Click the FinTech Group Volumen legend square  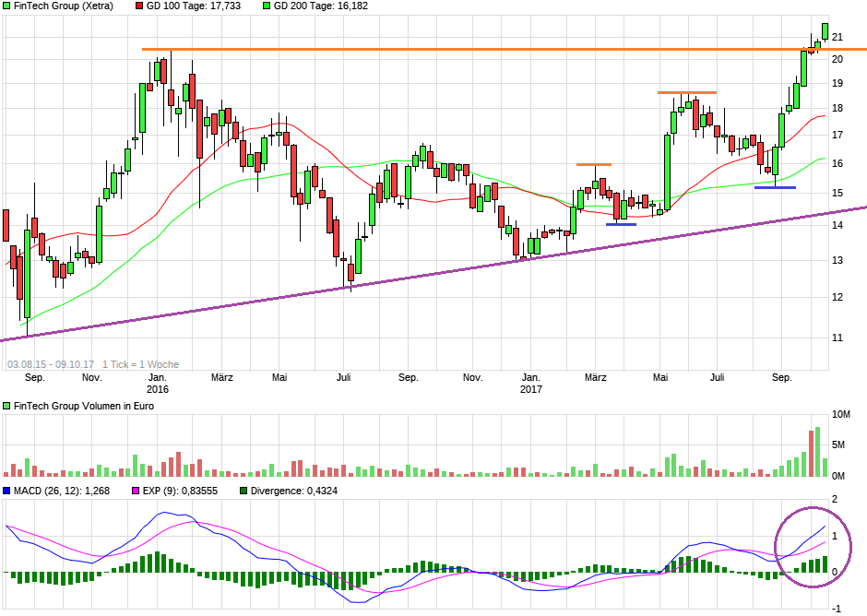pos(6,406)
